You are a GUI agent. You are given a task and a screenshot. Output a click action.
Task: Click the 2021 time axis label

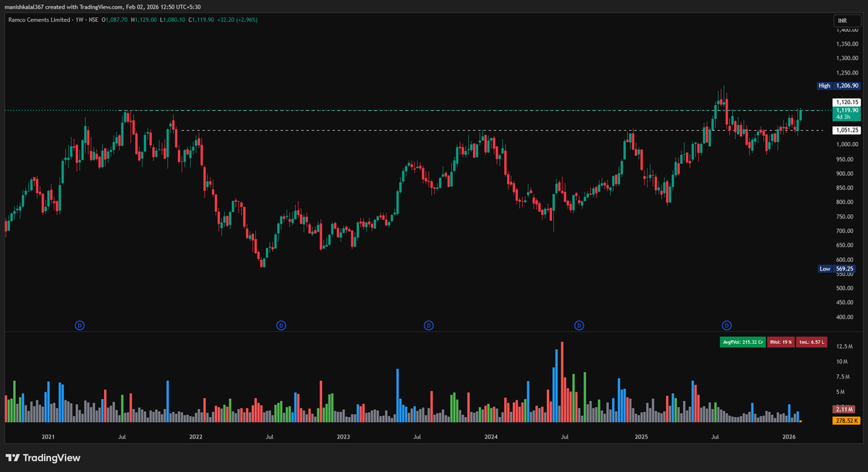pos(48,437)
